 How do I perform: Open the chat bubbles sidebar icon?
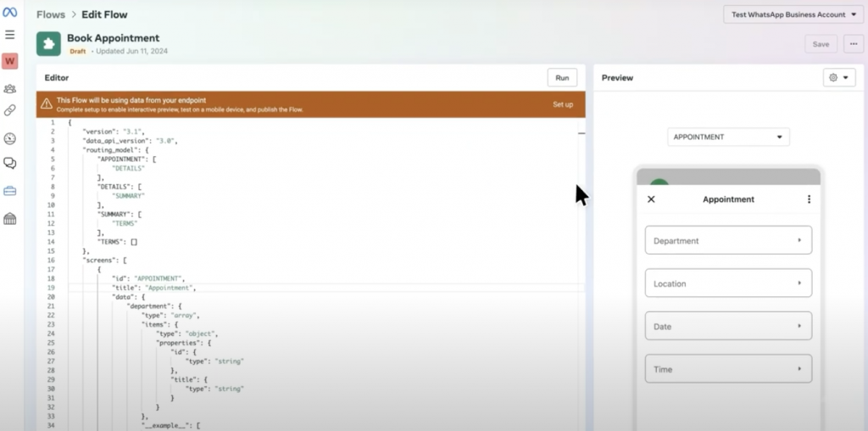(x=10, y=163)
